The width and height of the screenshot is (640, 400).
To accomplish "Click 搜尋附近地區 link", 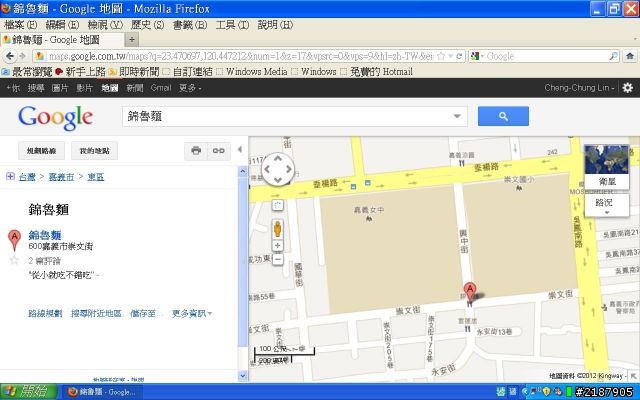I will [96, 313].
